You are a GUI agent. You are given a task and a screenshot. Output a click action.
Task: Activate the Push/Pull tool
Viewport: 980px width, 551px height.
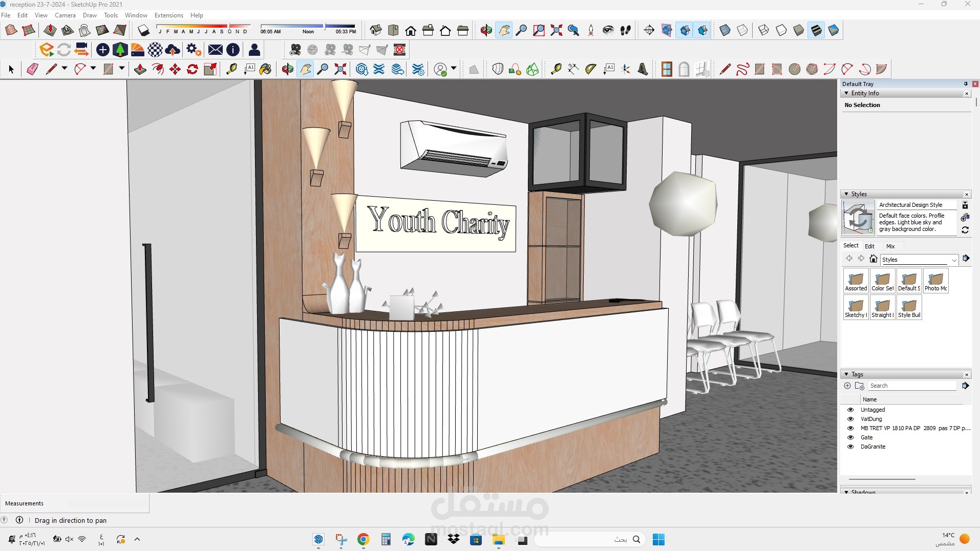tap(140, 69)
